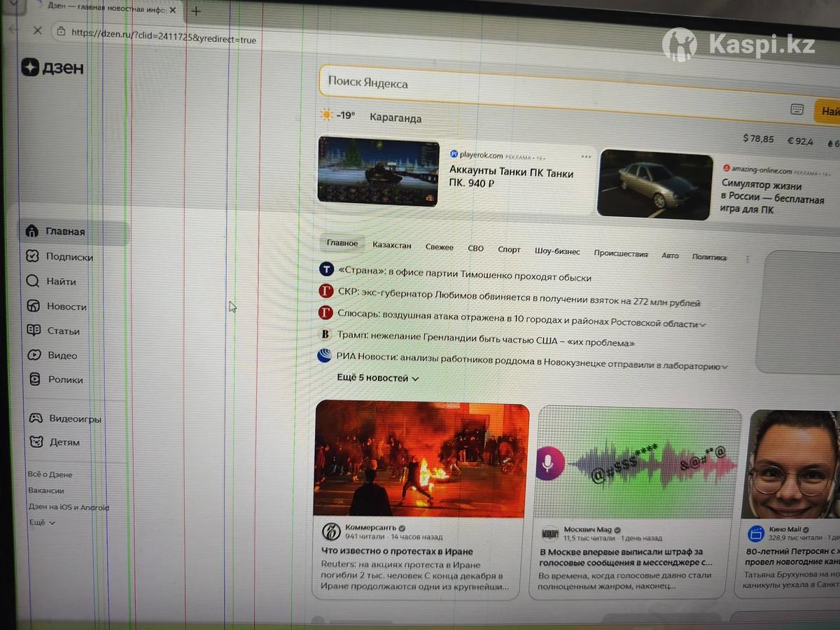
Task: Open Видео section in sidebar
Action: 62,356
